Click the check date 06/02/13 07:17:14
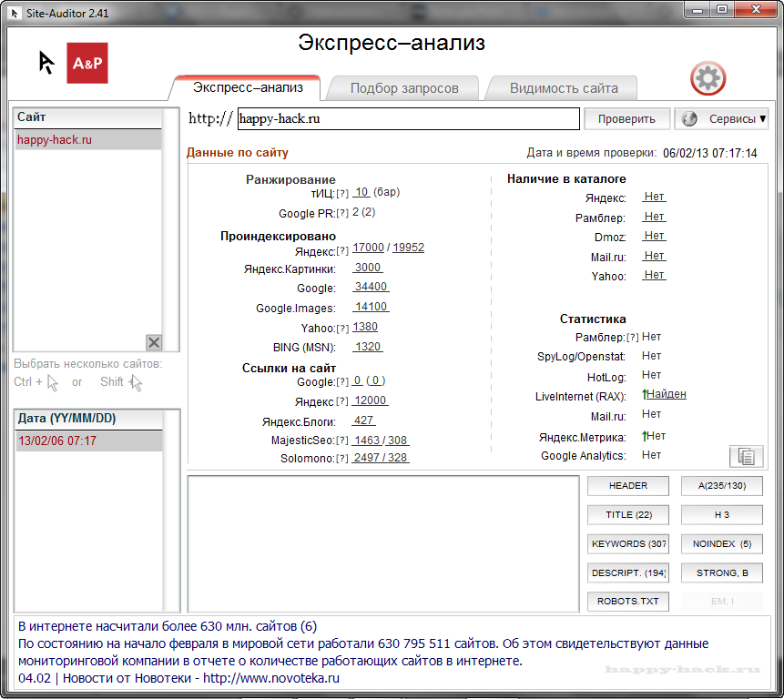The height and width of the screenshot is (699, 784). pos(710,153)
